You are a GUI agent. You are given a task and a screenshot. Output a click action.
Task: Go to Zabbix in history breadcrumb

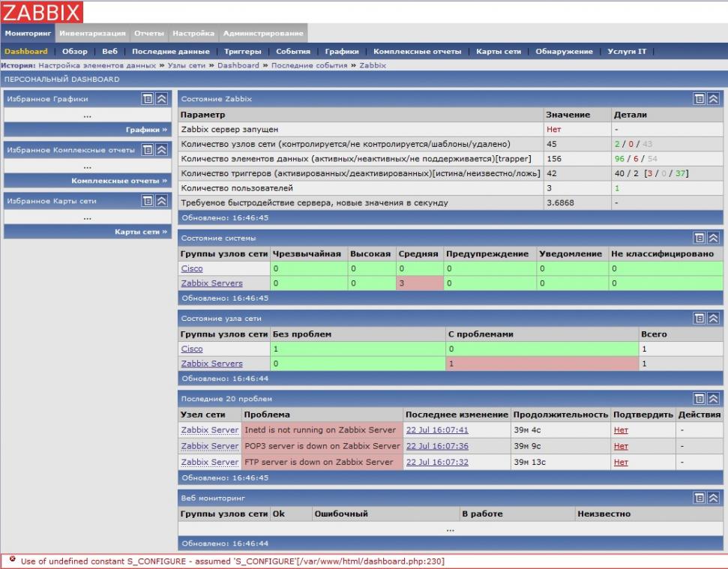pos(373,65)
